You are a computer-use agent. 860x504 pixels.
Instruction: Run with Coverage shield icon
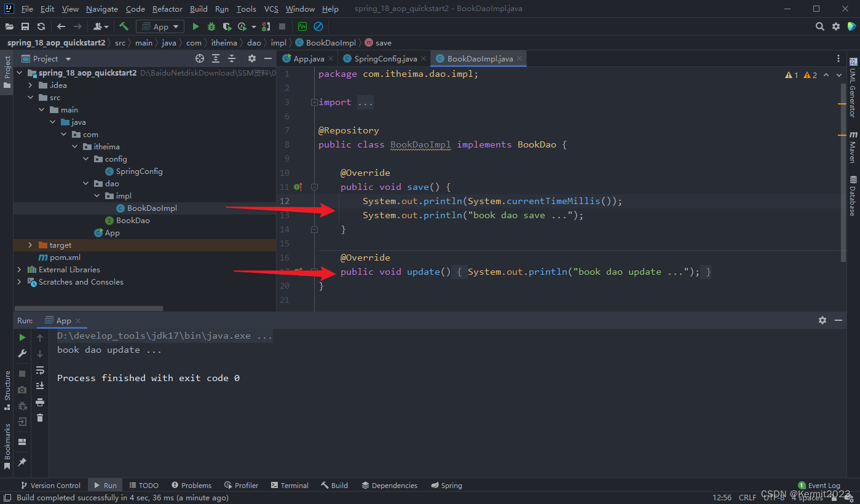point(227,26)
